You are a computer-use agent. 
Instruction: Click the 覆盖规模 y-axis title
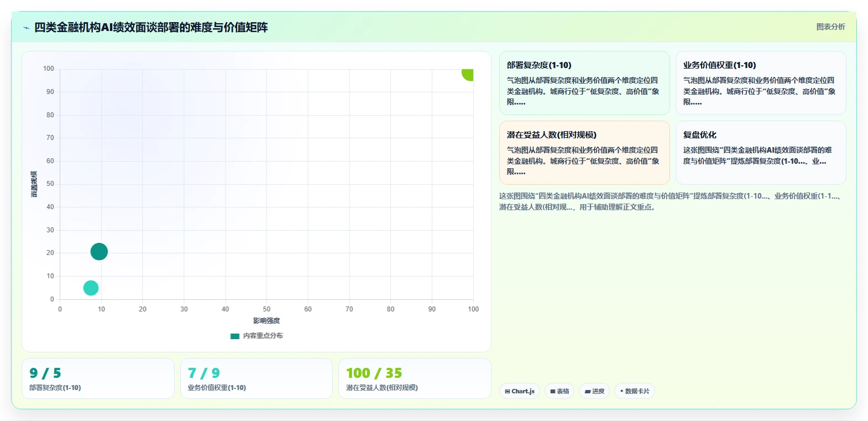(34, 184)
